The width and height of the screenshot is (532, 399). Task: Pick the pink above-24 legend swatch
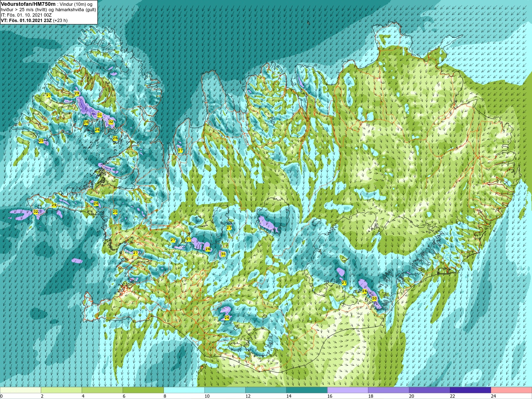point(512,390)
